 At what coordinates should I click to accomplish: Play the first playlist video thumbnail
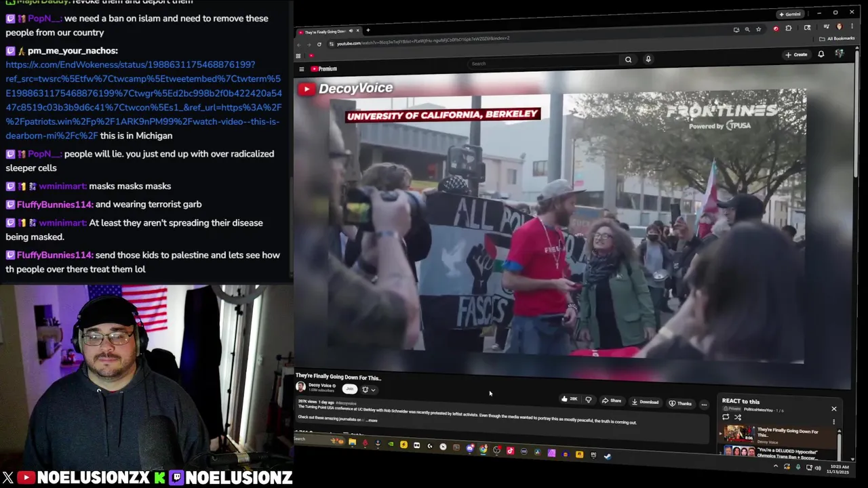(x=738, y=433)
